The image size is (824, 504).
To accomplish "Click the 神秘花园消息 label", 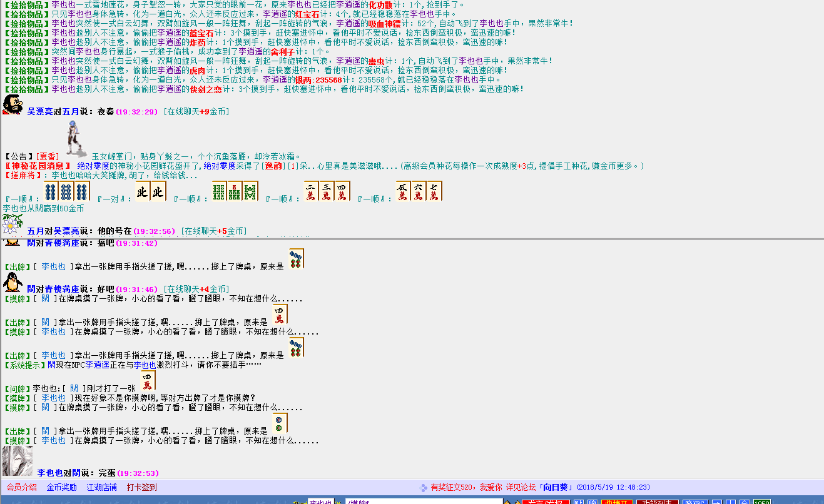I will [x=37, y=166].
